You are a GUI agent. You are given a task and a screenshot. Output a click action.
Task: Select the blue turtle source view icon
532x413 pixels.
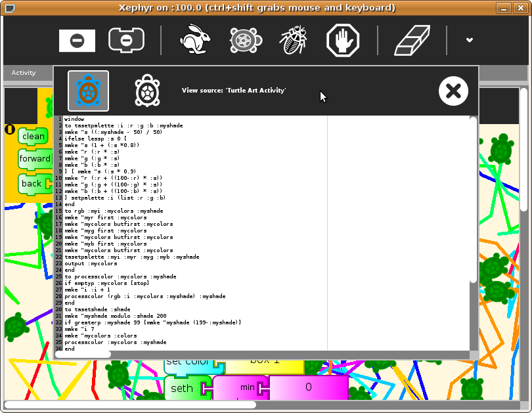88,91
